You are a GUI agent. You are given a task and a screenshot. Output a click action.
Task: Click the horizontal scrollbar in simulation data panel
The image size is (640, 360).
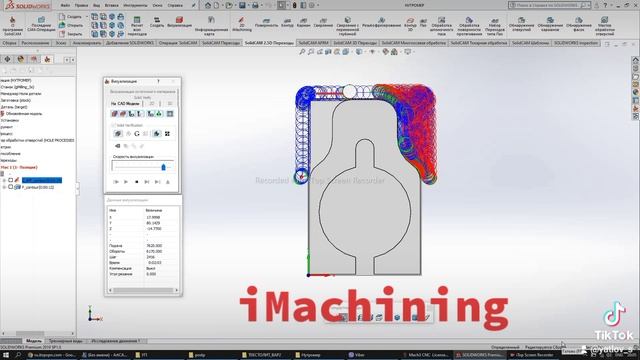coord(143,290)
